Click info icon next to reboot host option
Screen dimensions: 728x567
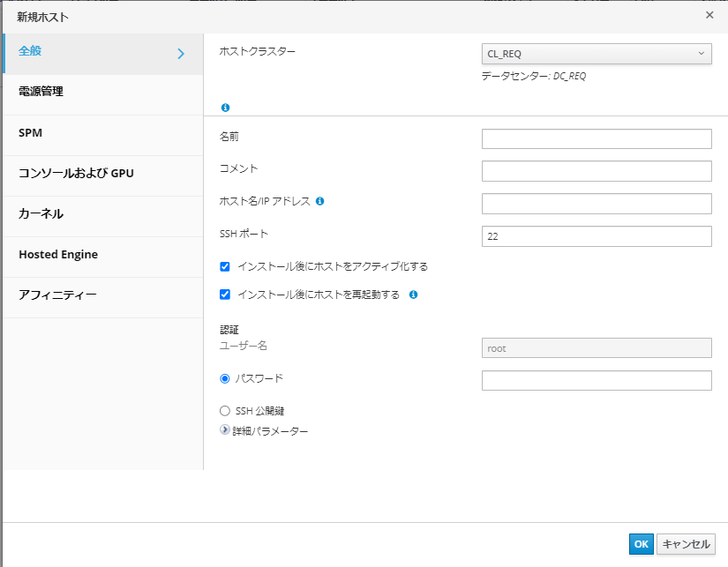click(413, 295)
